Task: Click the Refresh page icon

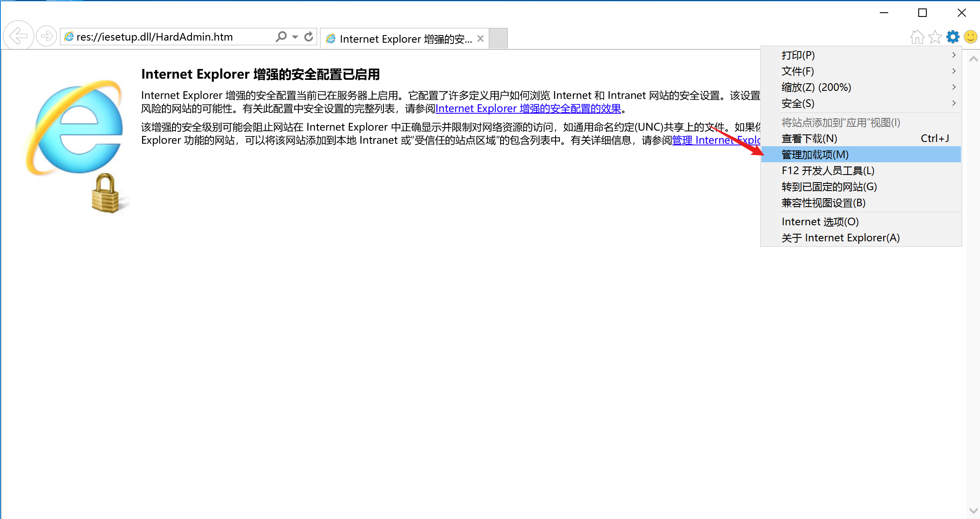Action: 309,37
